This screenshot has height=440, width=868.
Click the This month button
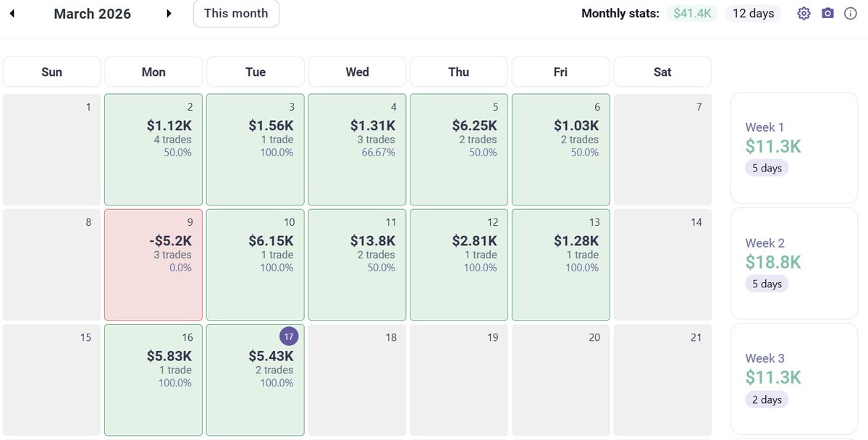(236, 14)
